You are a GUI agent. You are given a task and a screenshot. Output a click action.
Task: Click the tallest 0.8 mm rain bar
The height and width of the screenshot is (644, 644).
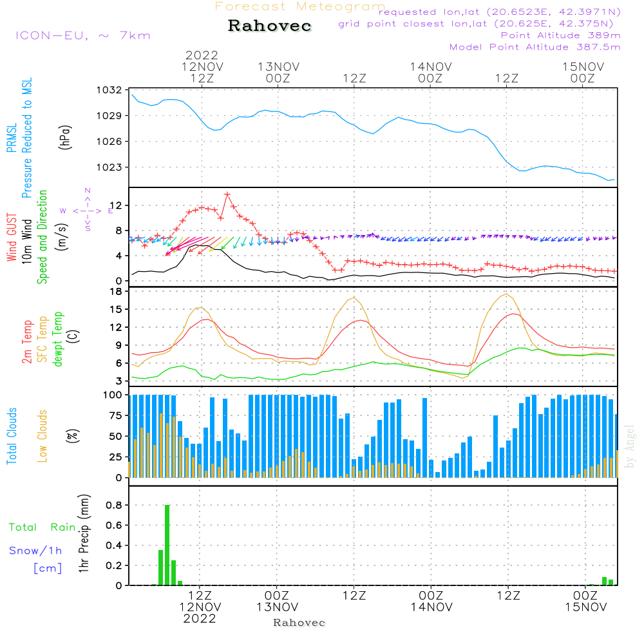tap(167, 545)
